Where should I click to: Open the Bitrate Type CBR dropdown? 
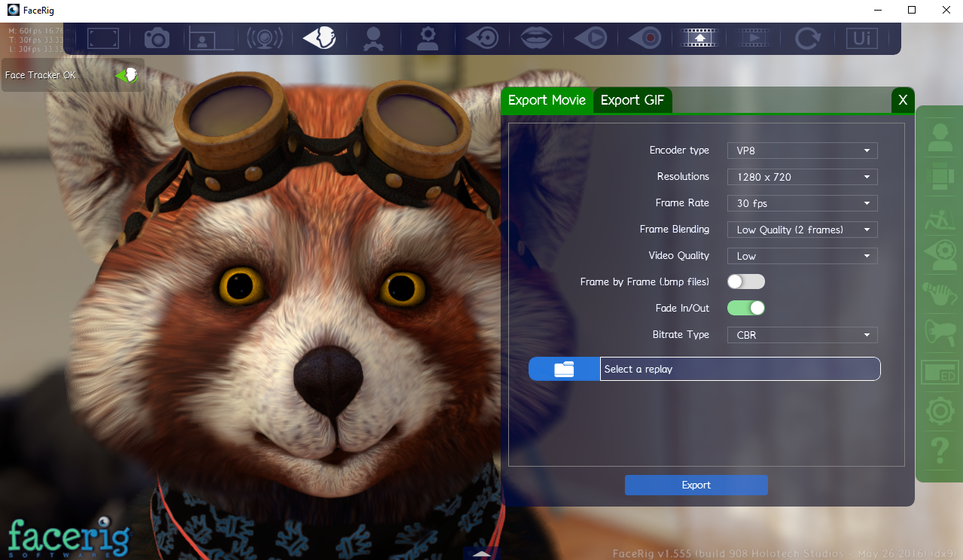pos(802,335)
